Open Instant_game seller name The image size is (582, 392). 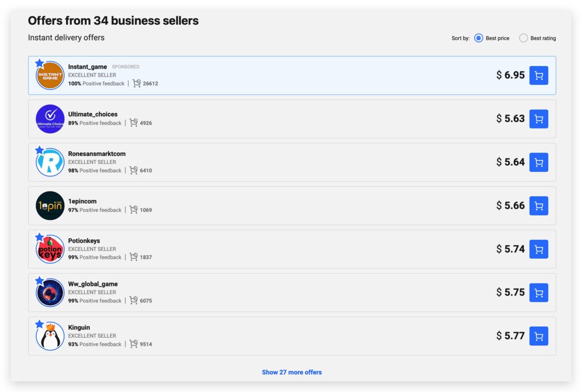[x=87, y=67]
